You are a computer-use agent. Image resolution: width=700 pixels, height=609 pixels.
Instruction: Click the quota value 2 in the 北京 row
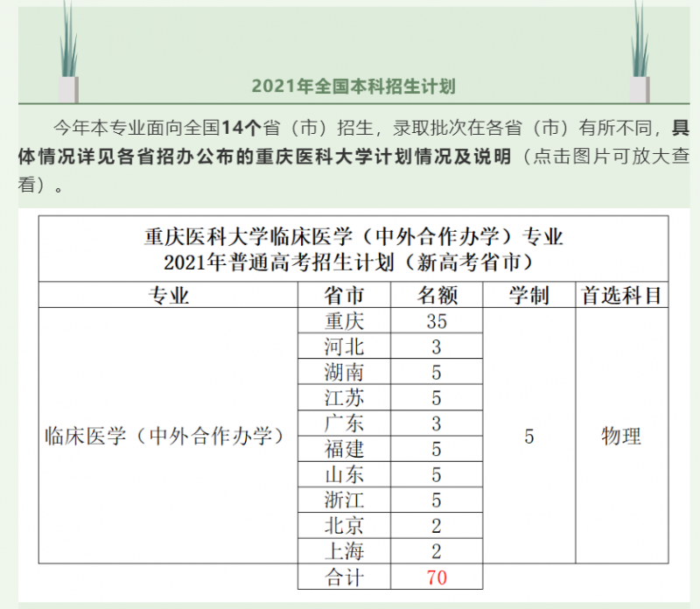[437, 526]
